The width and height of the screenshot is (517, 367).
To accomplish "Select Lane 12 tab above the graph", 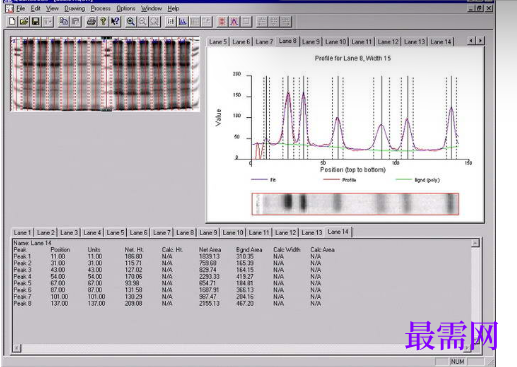I will pyautogui.click(x=388, y=42).
